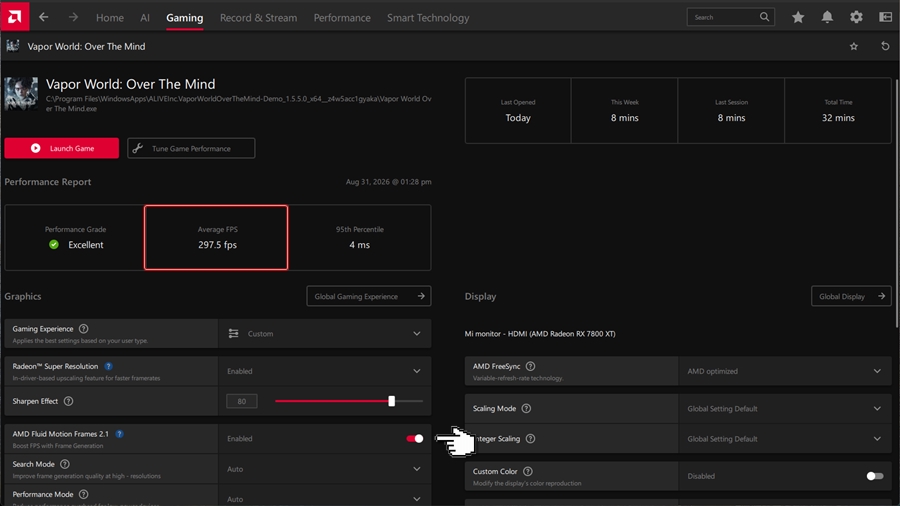The height and width of the screenshot is (506, 900).
Task: Show help for AMD FreeSync
Action: (530, 366)
